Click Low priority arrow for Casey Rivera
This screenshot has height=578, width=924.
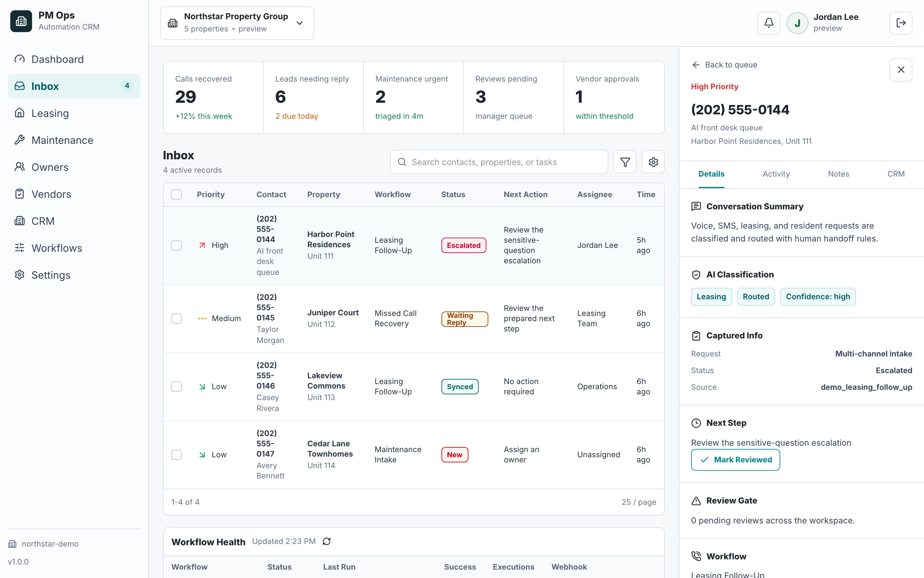(x=202, y=387)
